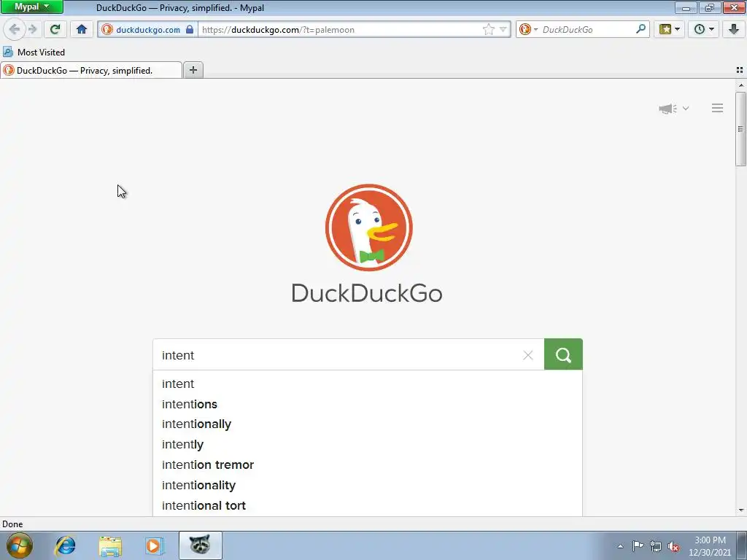Click the page scrollbar down arrow
Screen dimensions: 747x560
click(x=741, y=510)
